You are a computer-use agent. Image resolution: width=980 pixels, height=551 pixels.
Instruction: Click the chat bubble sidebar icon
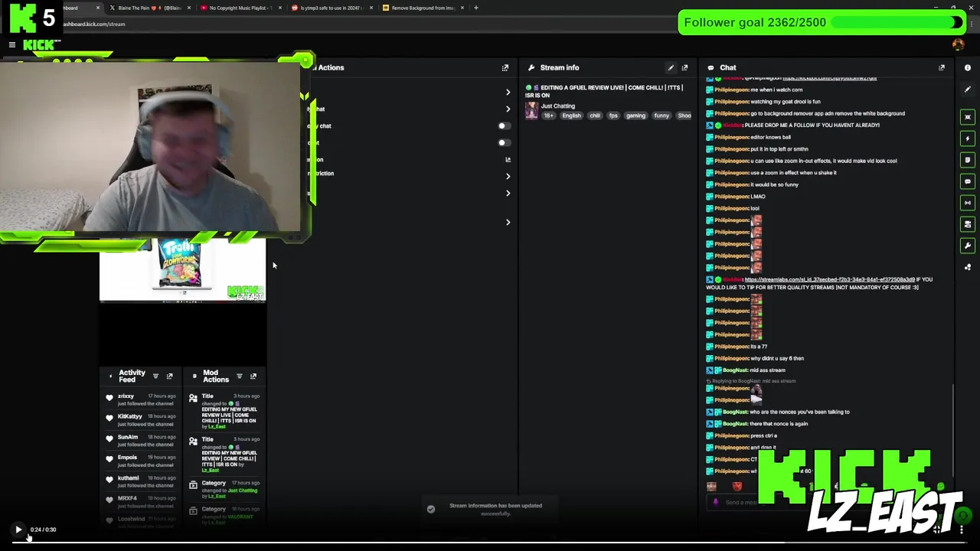(968, 181)
